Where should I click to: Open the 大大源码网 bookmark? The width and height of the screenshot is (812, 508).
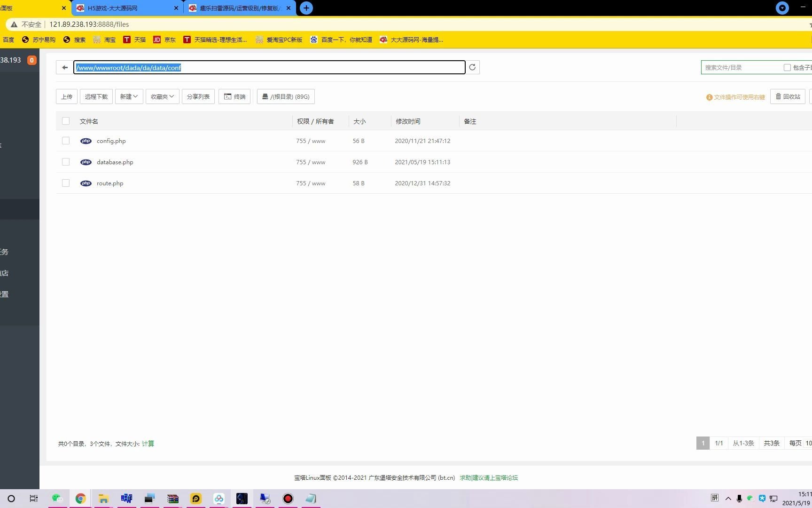click(411, 40)
